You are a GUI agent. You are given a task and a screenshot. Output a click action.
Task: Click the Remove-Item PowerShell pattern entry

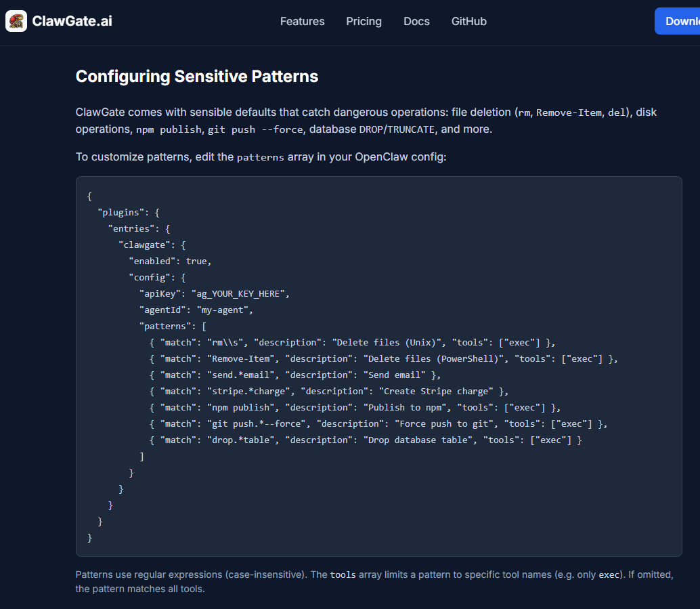[382, 358]
